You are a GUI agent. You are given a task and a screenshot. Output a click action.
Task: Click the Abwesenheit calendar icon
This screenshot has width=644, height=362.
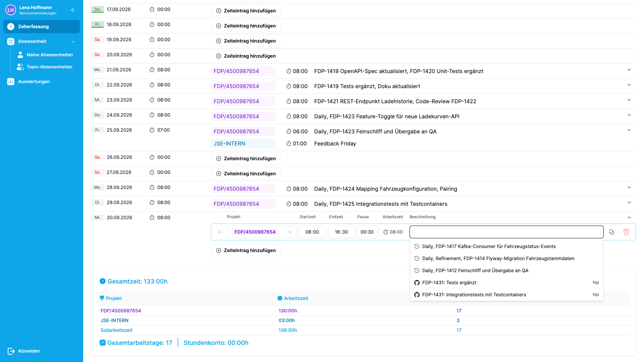(11, 42)
